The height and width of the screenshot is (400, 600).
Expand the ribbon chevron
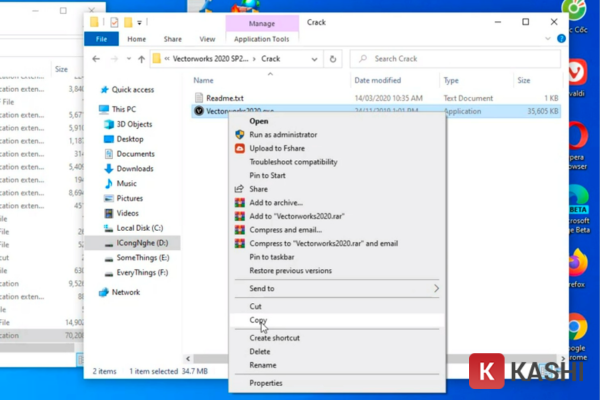point(548,39)
